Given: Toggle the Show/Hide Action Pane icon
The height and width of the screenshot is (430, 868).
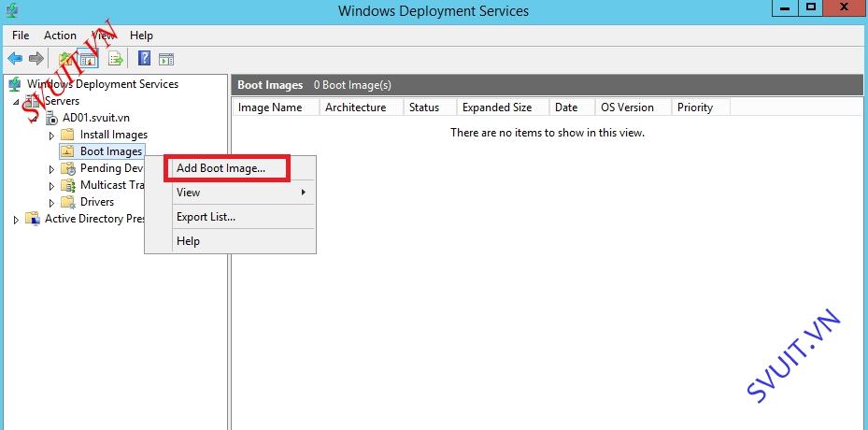Looking at the screenshot, I should click(x=166, y=59).
